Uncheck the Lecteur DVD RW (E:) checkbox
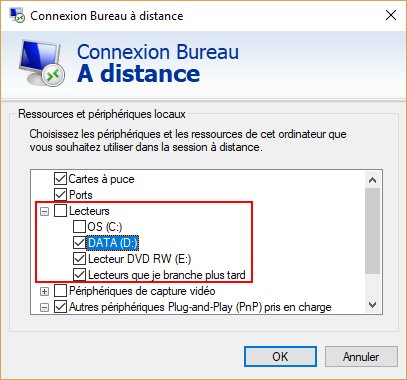407x380 pixels. tap(79, 259)
